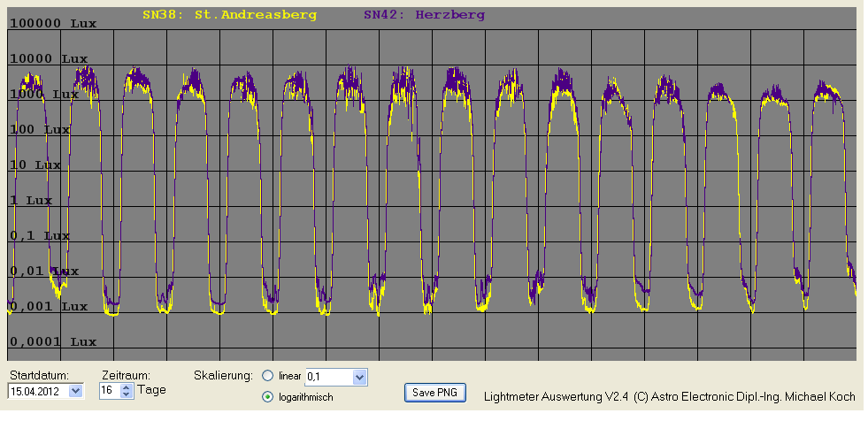Image resolution: width=868 pixels, height=421 pixels.
Task: Click the 10 Lux axis label
Action: pyautogui.click(x=35, y=165)
